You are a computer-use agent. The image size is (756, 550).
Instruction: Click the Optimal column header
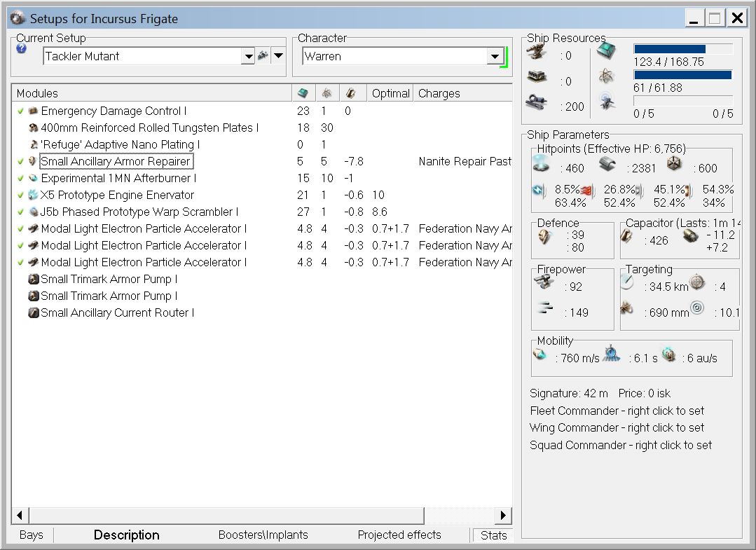390,93
